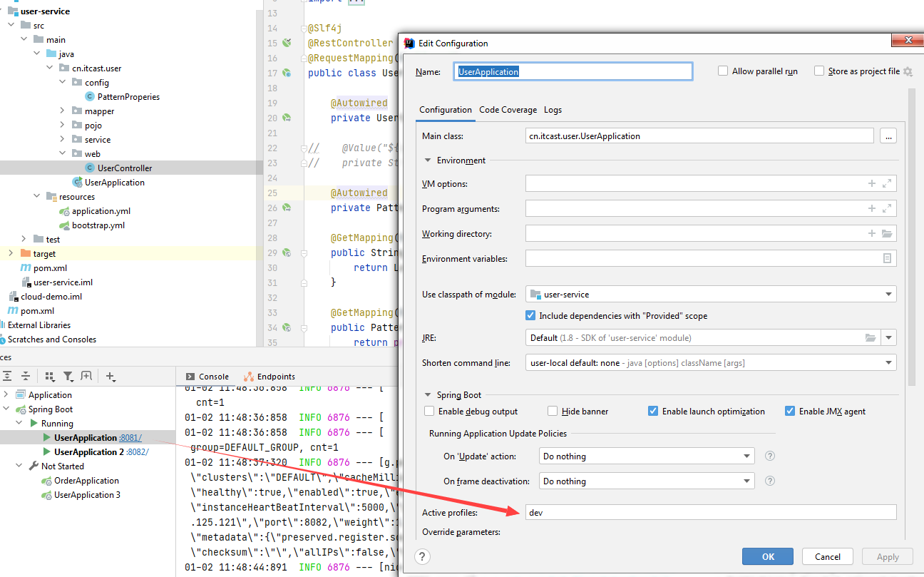Click folder icon in Working directory field

[x=887, y=233]
